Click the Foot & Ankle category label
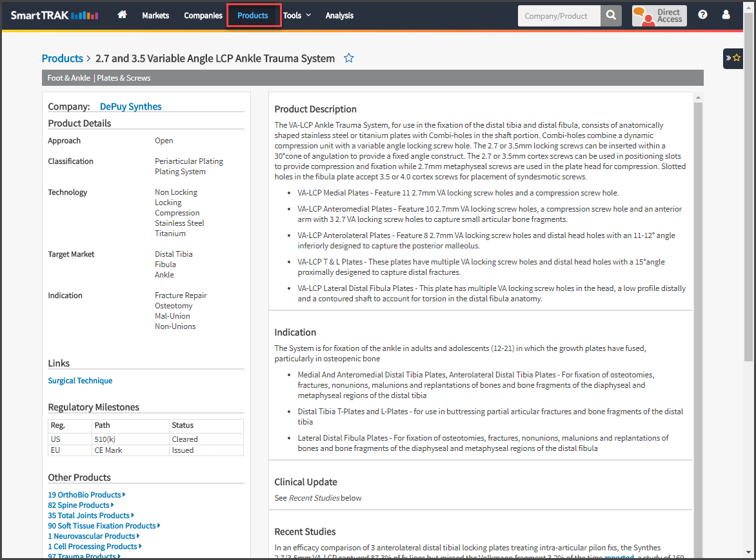 (68, 78)
